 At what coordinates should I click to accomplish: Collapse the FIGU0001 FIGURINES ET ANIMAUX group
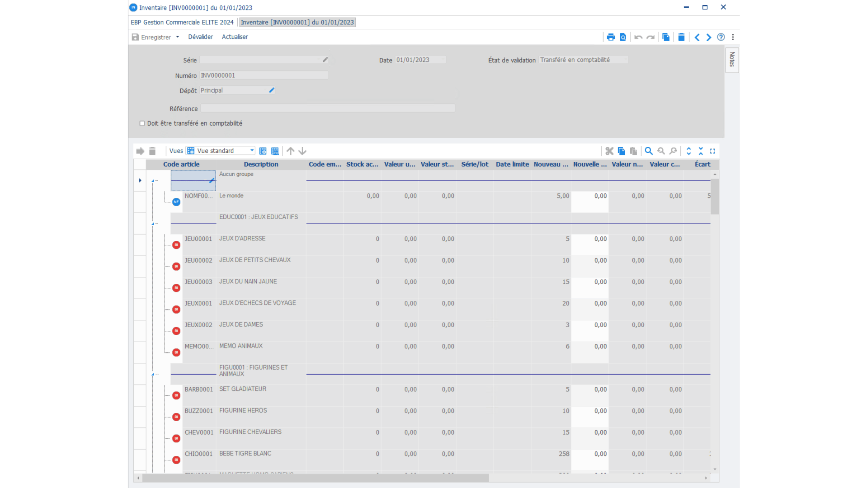pyautogui.click(x=153, y=374)
